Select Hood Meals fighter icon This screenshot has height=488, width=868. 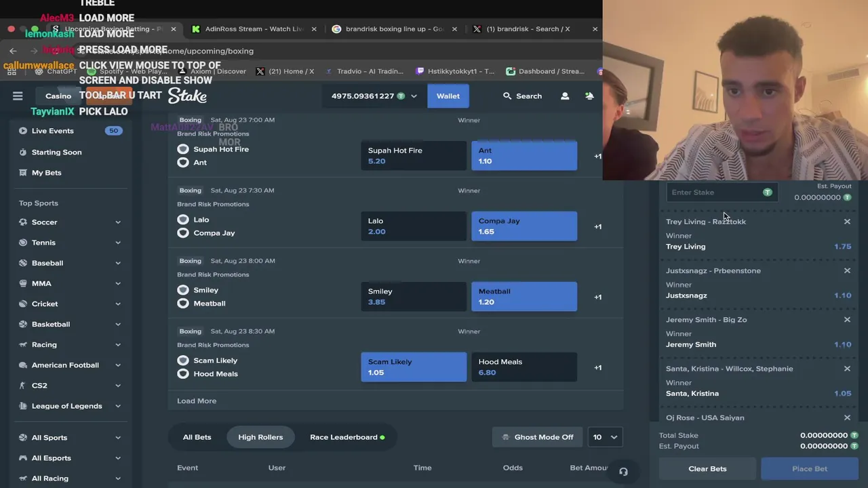(183, 374)
